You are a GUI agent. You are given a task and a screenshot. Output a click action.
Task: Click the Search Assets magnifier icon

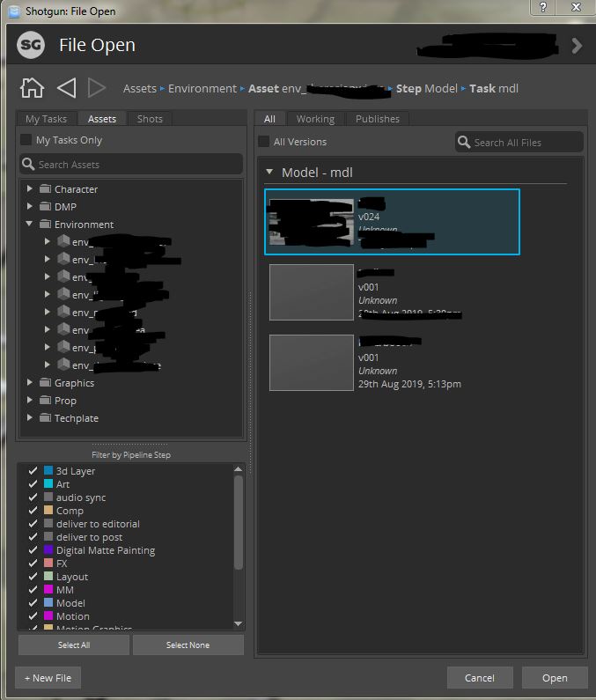click(x=28, y=164)
